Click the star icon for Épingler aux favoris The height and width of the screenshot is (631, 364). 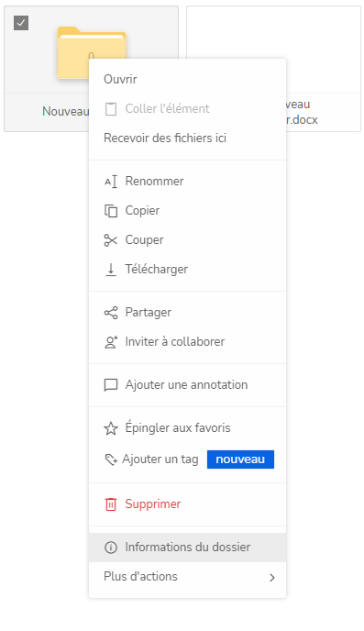[111, 428]
